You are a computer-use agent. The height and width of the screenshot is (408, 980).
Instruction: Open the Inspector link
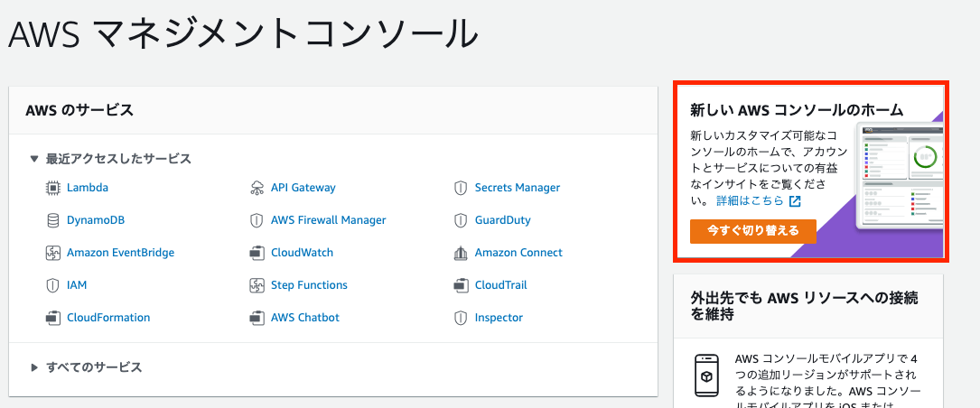(x=499, y=318)
